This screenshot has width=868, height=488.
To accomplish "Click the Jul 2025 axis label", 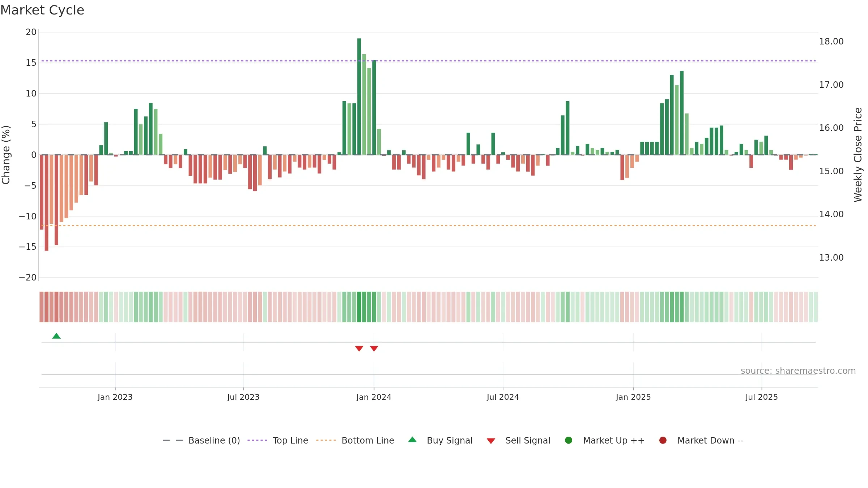I will coord(762,397).
